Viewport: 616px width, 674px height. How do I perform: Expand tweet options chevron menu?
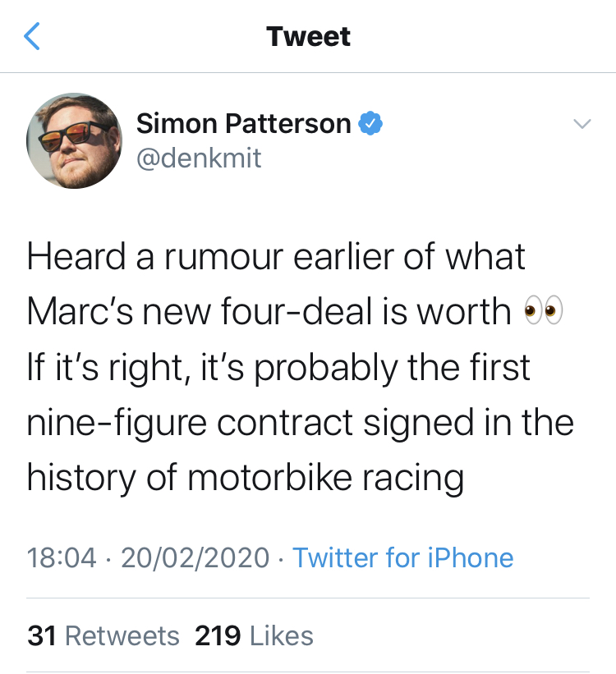click(x=582, y=124)
